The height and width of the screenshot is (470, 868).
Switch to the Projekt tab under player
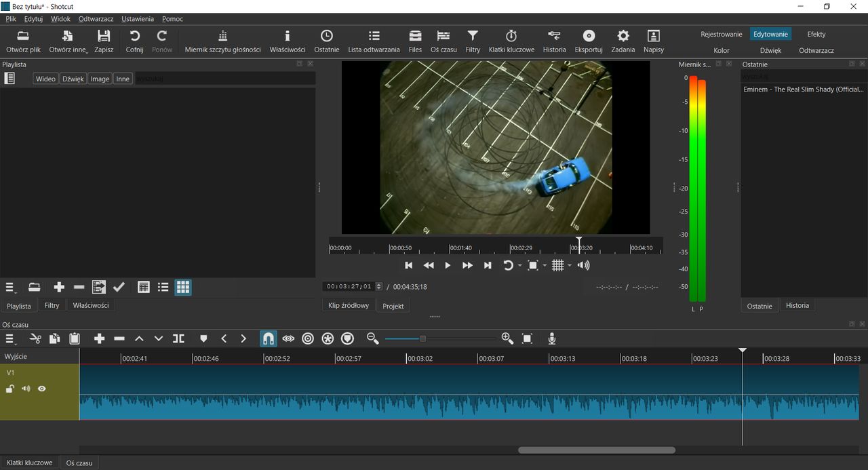click(393, 306)
